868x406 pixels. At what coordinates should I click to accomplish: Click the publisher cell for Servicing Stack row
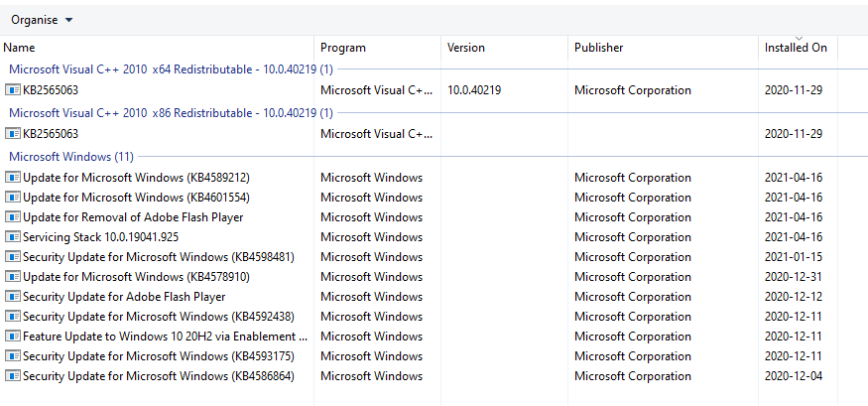click(633, 237)
